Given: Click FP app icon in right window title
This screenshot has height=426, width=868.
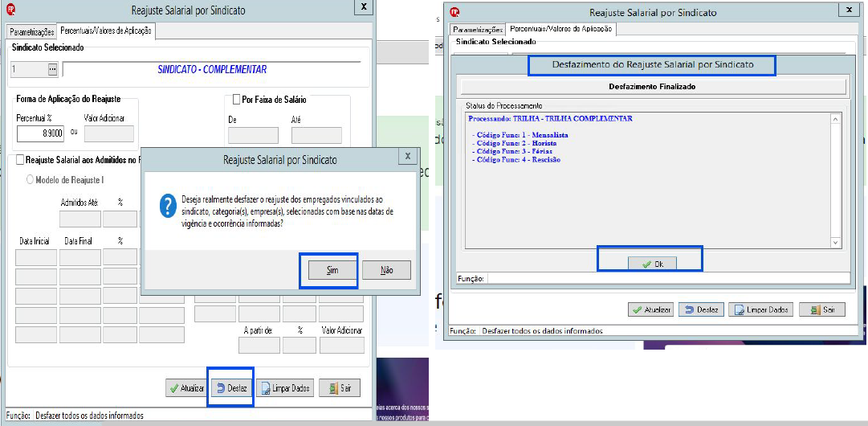Looking at the screenshot, I should 455,10.
